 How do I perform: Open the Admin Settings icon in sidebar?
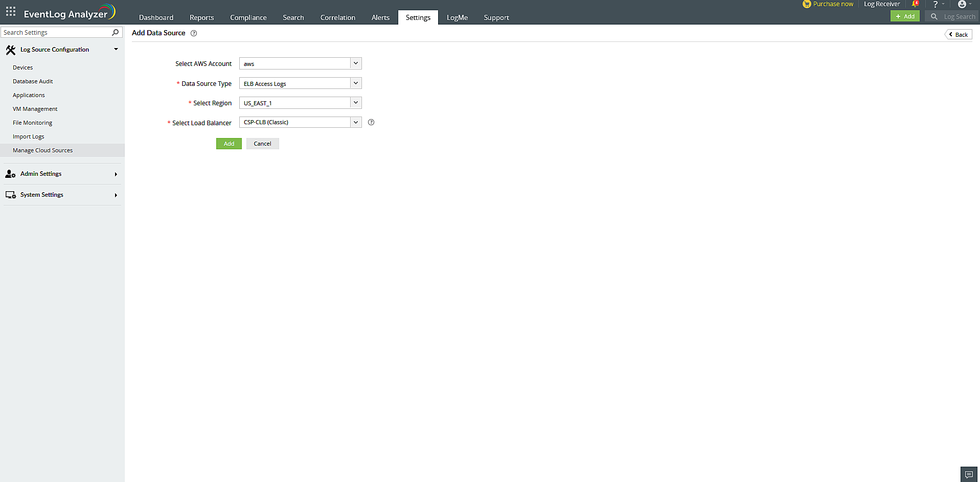[x=9, y=174]
